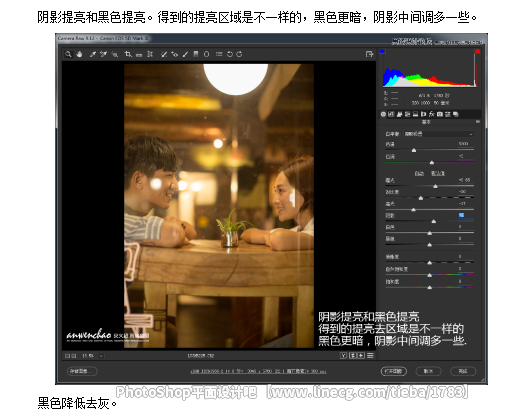Screen dimensions: 524x411
Task: Click the couple photo preview image
Action: click(x=219, y=206)
